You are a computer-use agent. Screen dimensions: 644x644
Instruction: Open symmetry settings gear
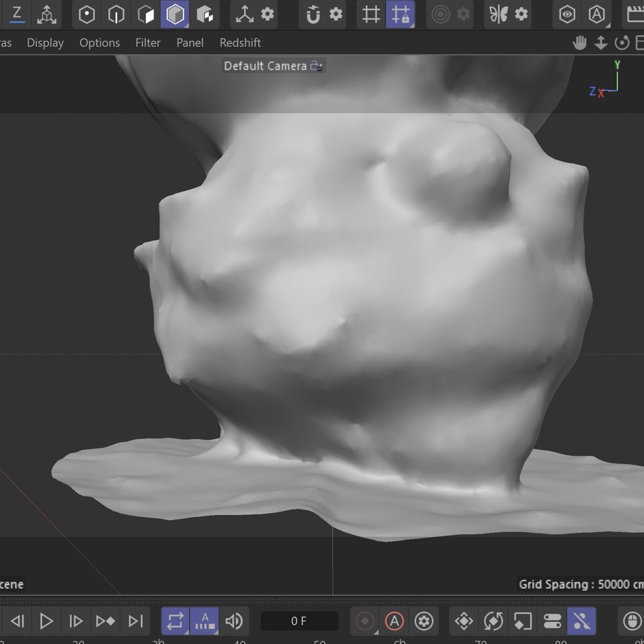click(x=521, y=14)
